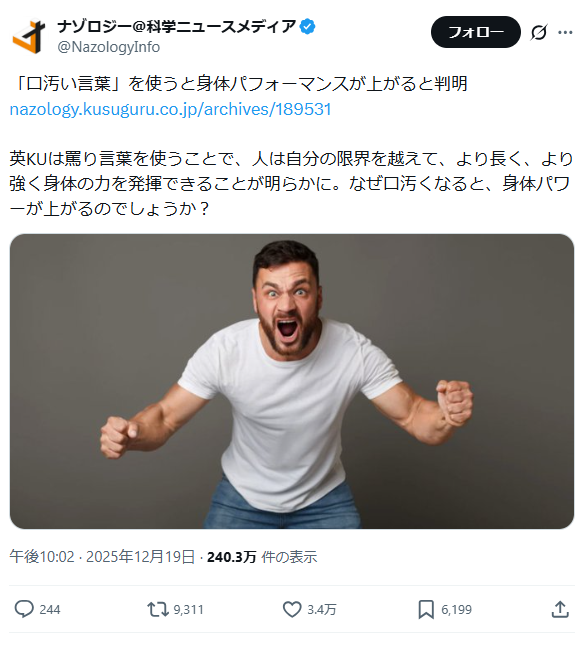Click the post timestamp 午後10:02
The width and height of the screenshot is (587, 645).
pos(42,557)
